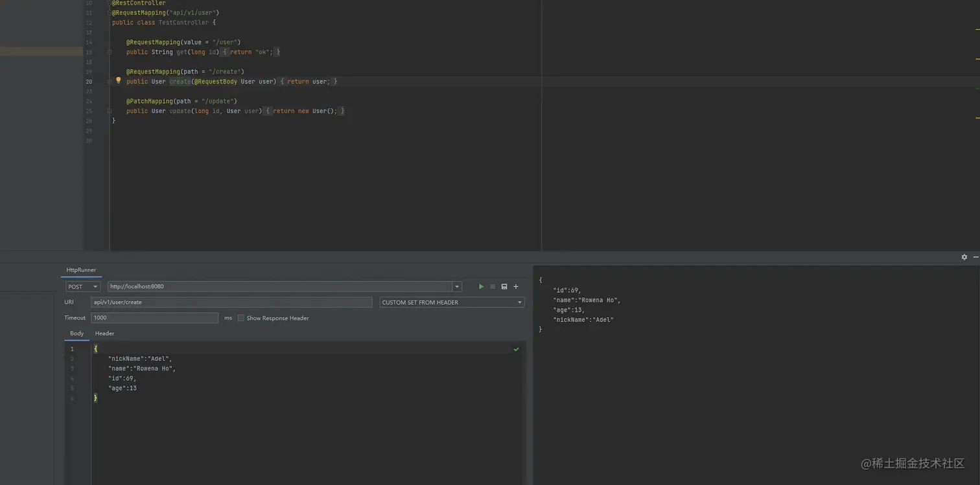Screen dimensions: 980x485
Task: Click the Timeout label
Action: 75,318
